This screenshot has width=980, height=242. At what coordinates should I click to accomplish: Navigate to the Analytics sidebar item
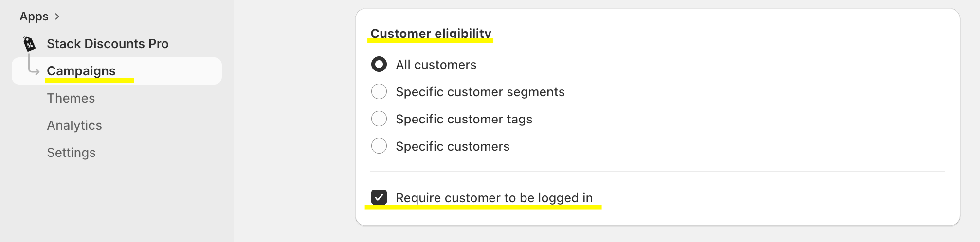click(x=74, y=125)
